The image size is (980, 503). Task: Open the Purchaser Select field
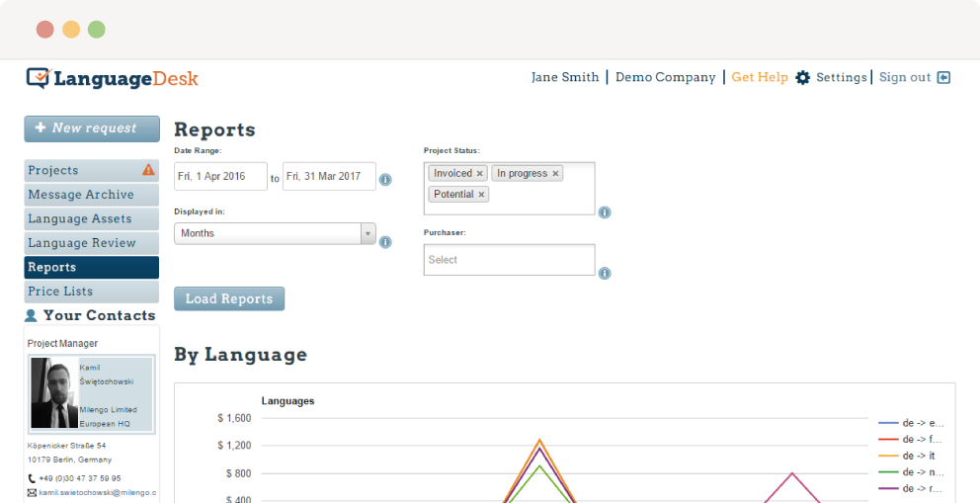point(510,259)
